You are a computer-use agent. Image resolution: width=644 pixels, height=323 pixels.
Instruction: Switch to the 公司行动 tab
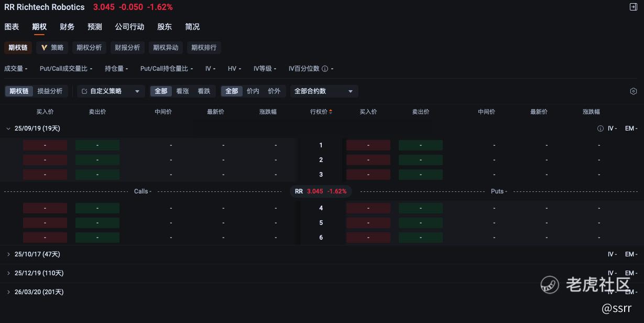tap(129, 27)
